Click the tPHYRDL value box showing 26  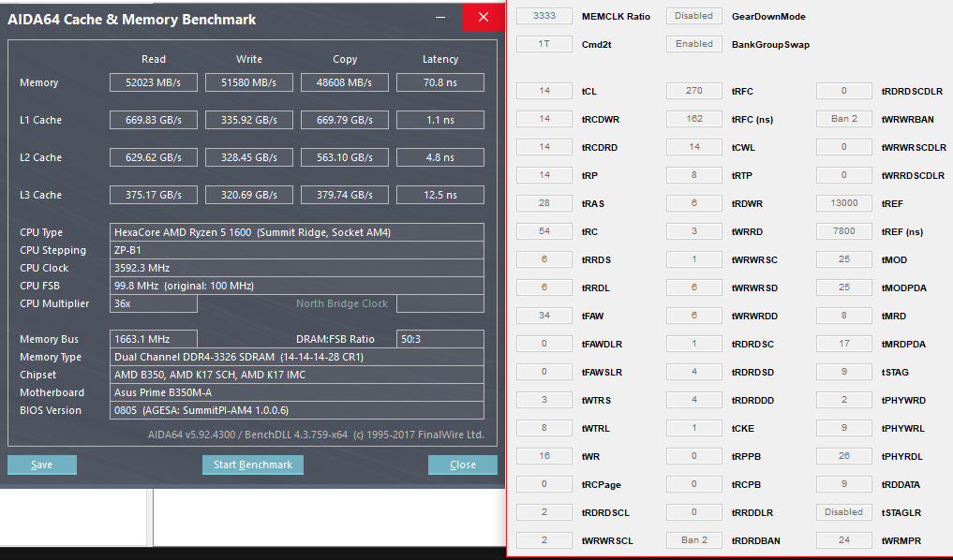click(843, 455)
